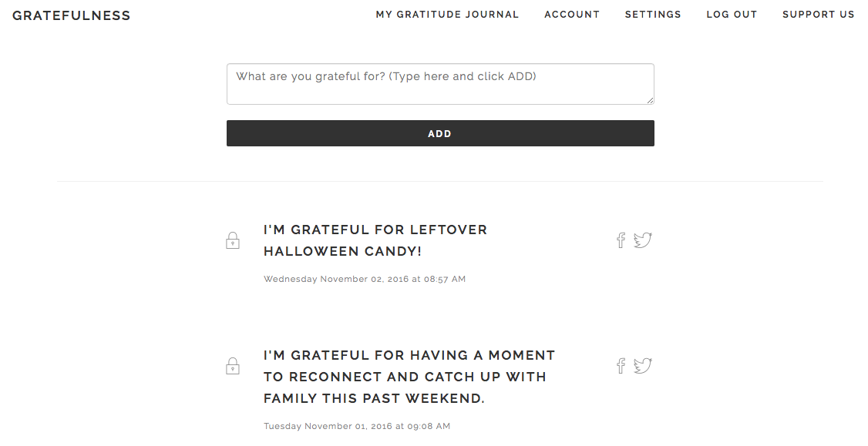868x446 pixels.
Task: Share family weekend entry on Facebook
Action: (x=621, y=366)
